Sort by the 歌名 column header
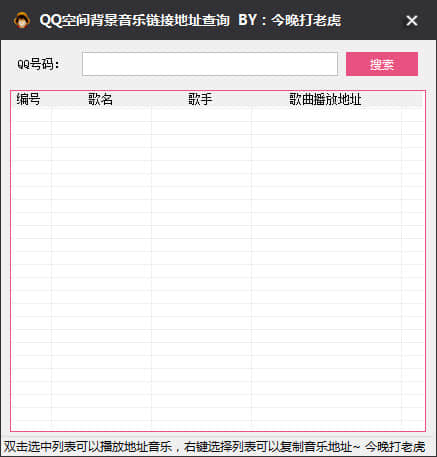 (x=101, y=99)
